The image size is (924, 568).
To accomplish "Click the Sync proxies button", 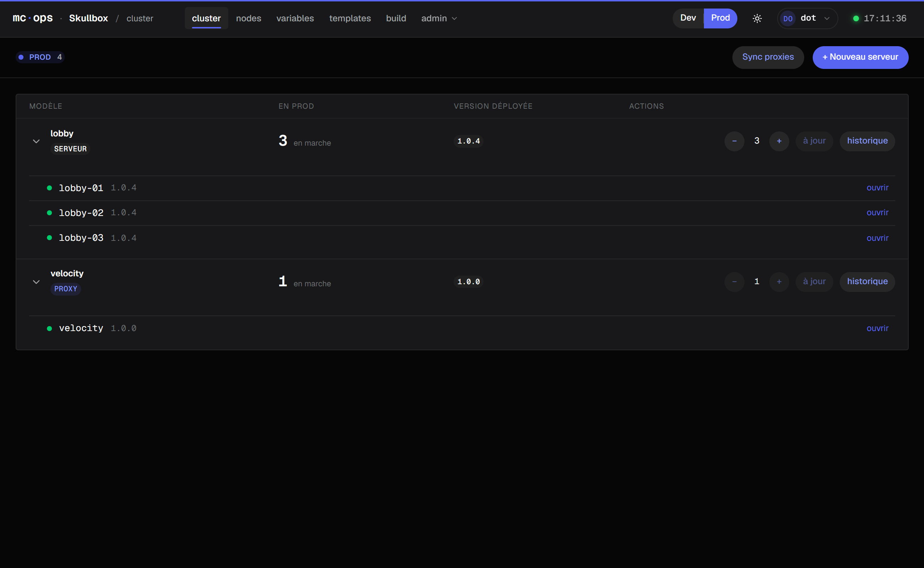I will [768, 57].
